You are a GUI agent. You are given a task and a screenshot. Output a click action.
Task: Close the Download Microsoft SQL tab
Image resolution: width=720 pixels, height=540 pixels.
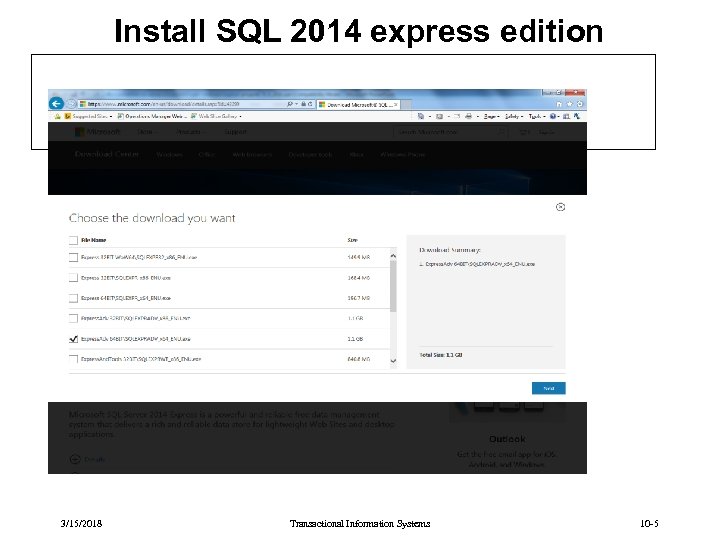396,105
